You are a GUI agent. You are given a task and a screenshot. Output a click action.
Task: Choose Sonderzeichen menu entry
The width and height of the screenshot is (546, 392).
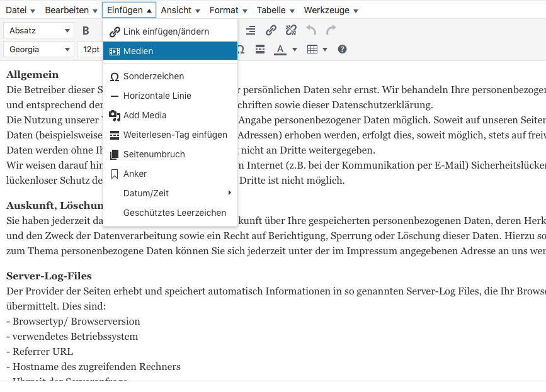[x=170, y=76]
